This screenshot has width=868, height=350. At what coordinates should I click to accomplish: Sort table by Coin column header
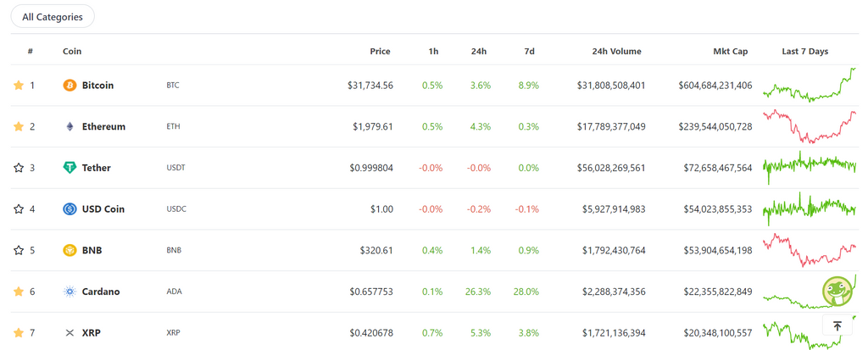pyautogui.click(x=72, y=52)
